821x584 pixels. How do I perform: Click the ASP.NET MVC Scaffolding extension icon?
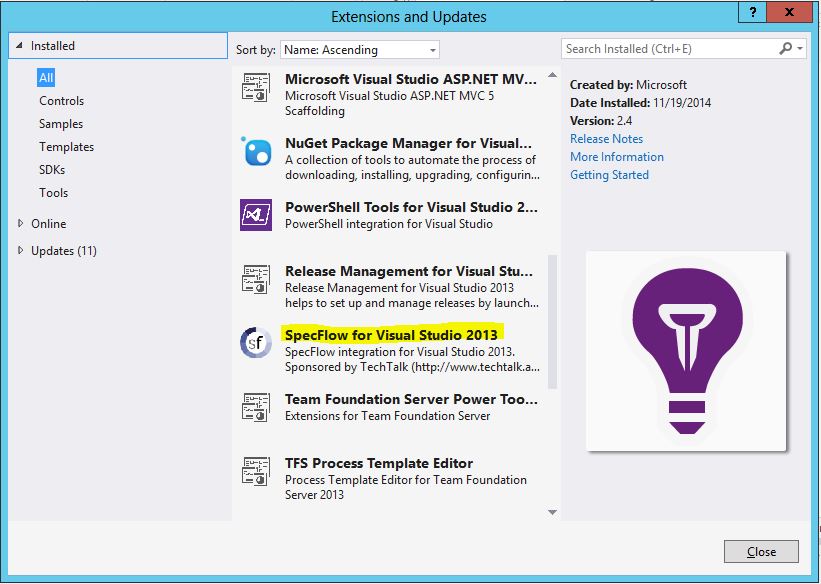pos(256,87)
